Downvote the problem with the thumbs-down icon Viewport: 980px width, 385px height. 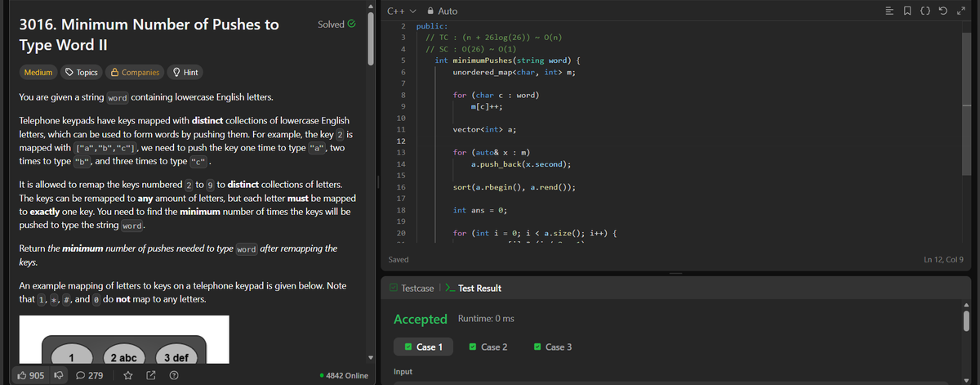(59, 375)
